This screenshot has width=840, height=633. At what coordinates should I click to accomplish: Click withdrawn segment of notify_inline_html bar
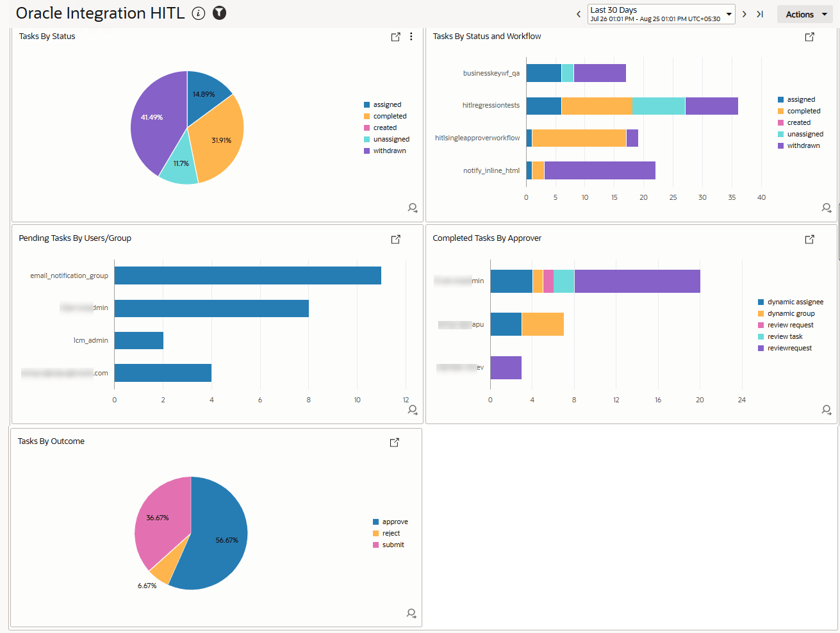click(x=600, y=170)
